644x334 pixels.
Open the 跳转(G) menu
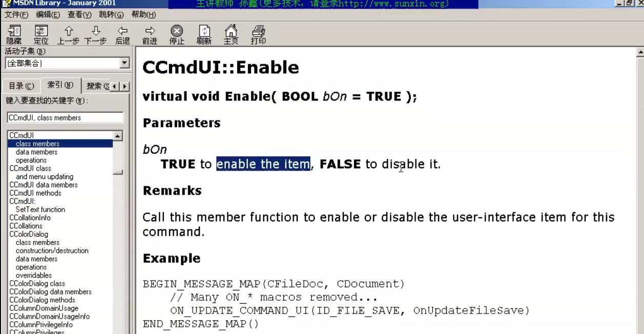111,15
